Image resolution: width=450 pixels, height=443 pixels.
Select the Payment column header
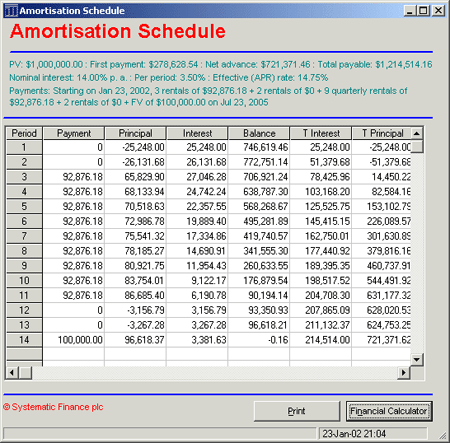(74, 133)
